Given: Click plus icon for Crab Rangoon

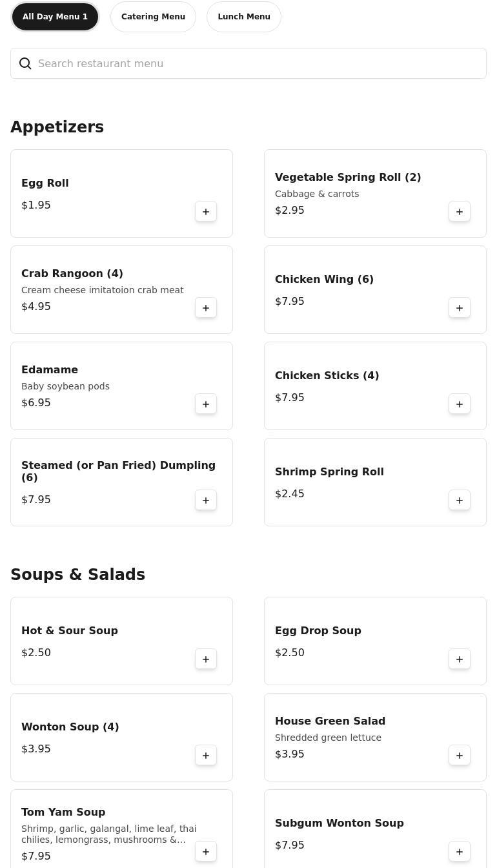Looking at the screenshot, I should [x=206, y=307].
